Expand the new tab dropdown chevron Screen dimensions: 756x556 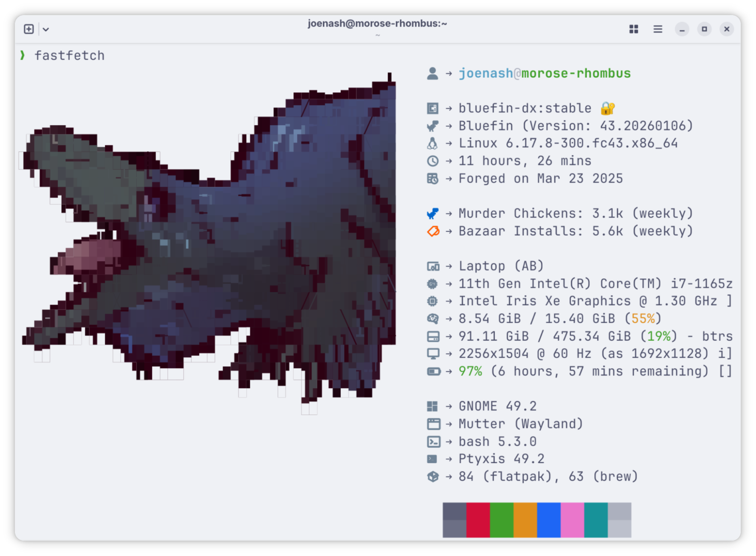(x=46, y=29)
